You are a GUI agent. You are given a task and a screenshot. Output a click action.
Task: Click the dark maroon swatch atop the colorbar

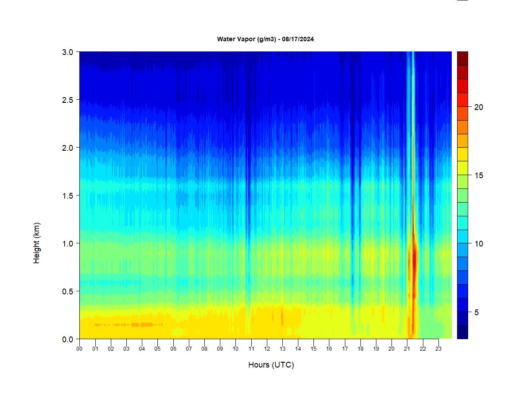pyautogui.click(x=462, y=59)
